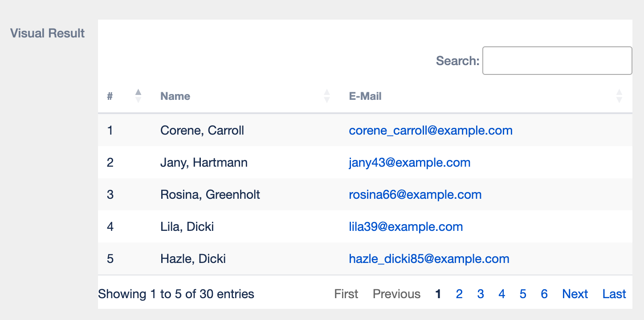Go to page 3 of results
The image size is (644, 320).
click(481, 294)
